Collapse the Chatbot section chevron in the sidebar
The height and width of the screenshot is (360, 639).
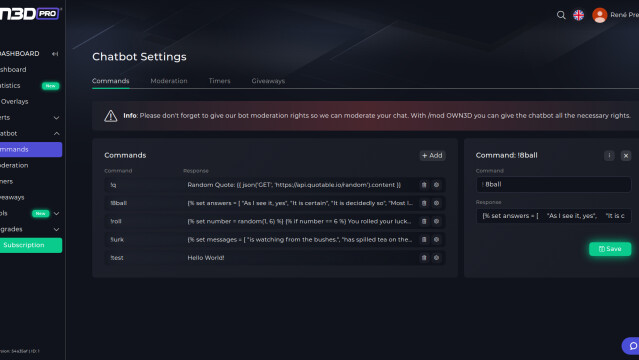coord(56,133)
